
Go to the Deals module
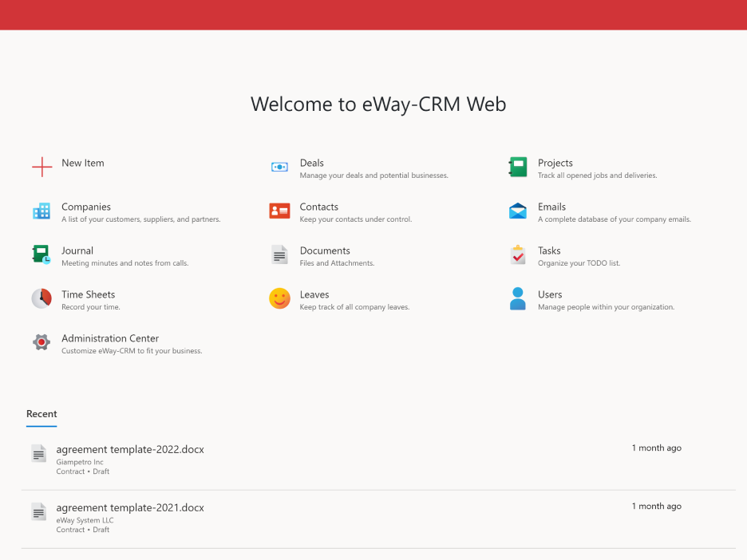point(311,163)
